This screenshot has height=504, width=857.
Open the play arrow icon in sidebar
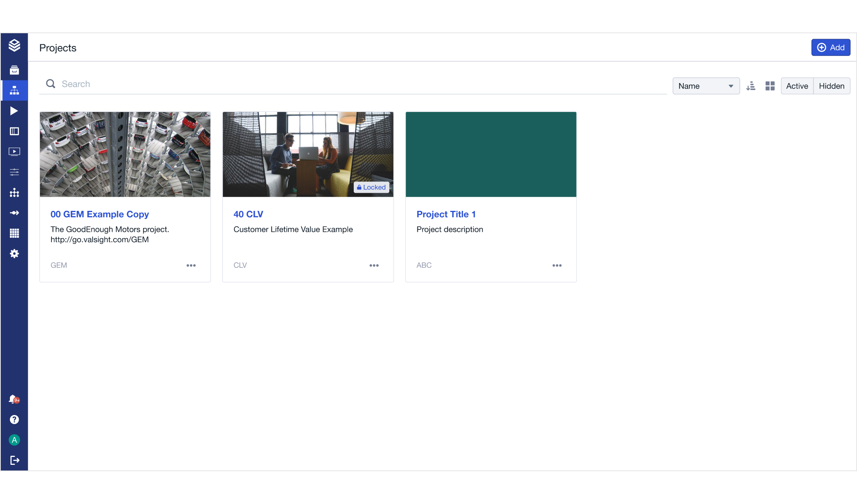[x=14, y=111]
